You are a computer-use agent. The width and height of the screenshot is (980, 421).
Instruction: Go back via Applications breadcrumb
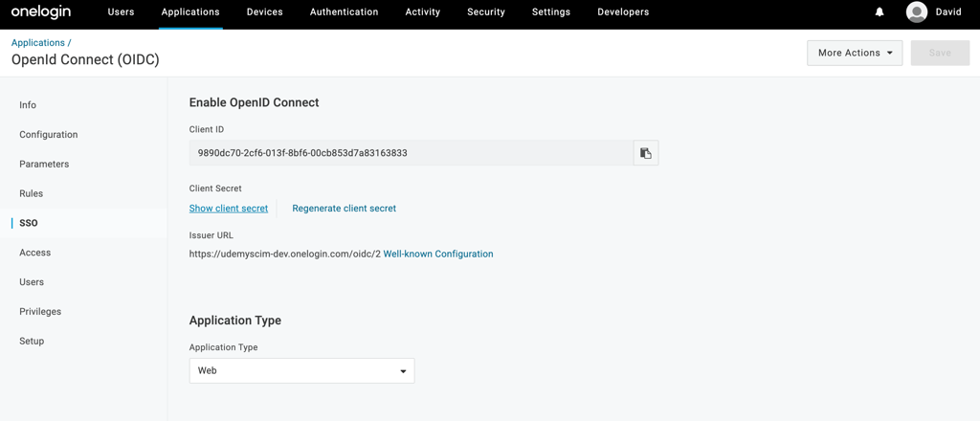38,42
